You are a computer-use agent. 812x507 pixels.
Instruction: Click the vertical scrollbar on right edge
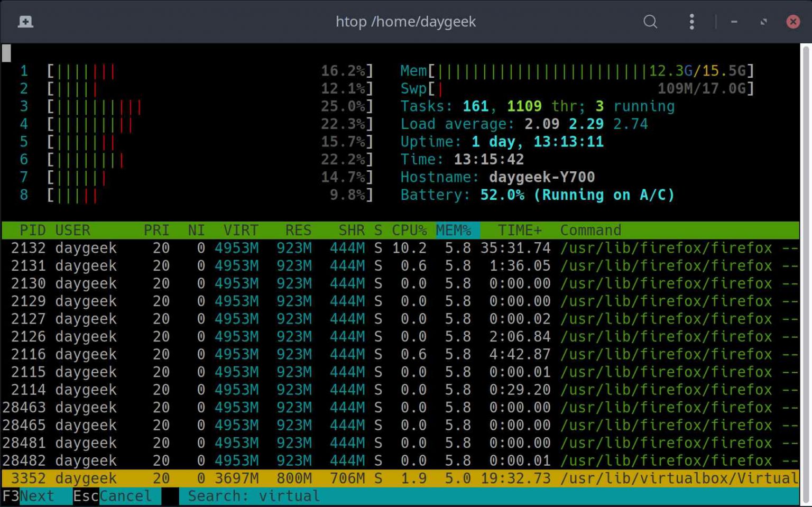click(806, 264)
